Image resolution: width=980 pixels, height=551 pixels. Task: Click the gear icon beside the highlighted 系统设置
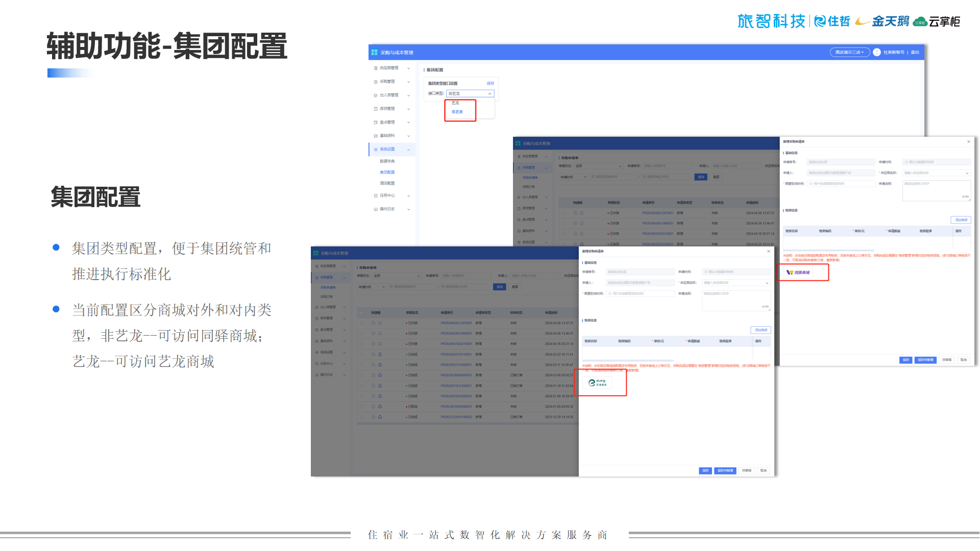pyautogui.click(x=376, y=149)
